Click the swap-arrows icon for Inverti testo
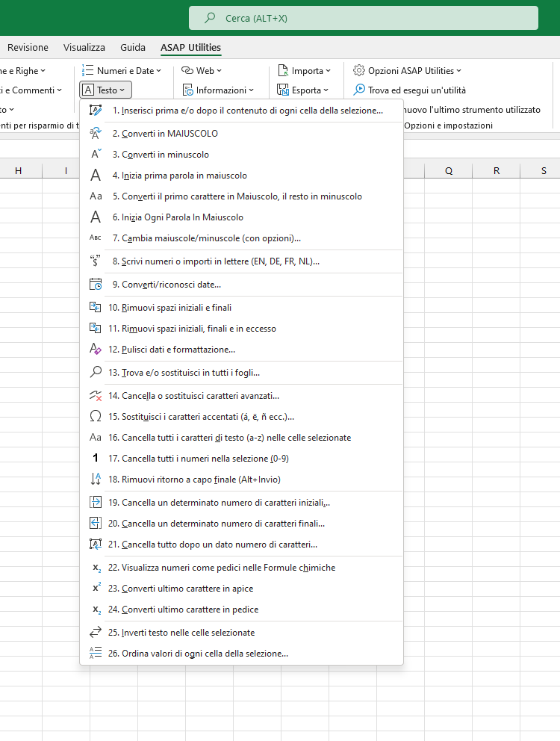 click(95, 632)
